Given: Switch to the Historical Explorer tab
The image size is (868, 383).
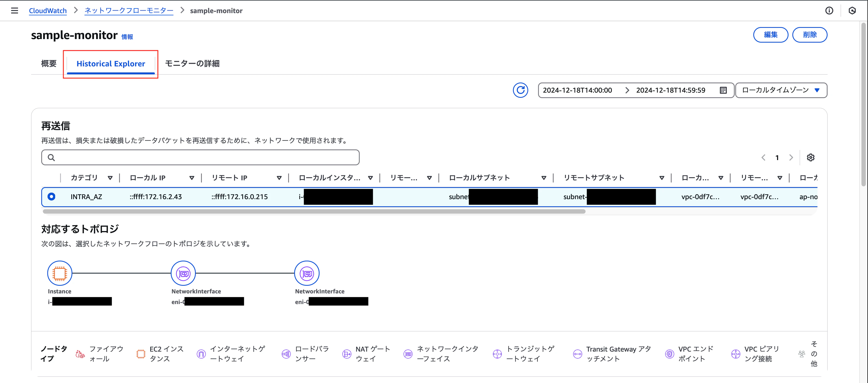Looking at the screenshot, I should (111, 64).
